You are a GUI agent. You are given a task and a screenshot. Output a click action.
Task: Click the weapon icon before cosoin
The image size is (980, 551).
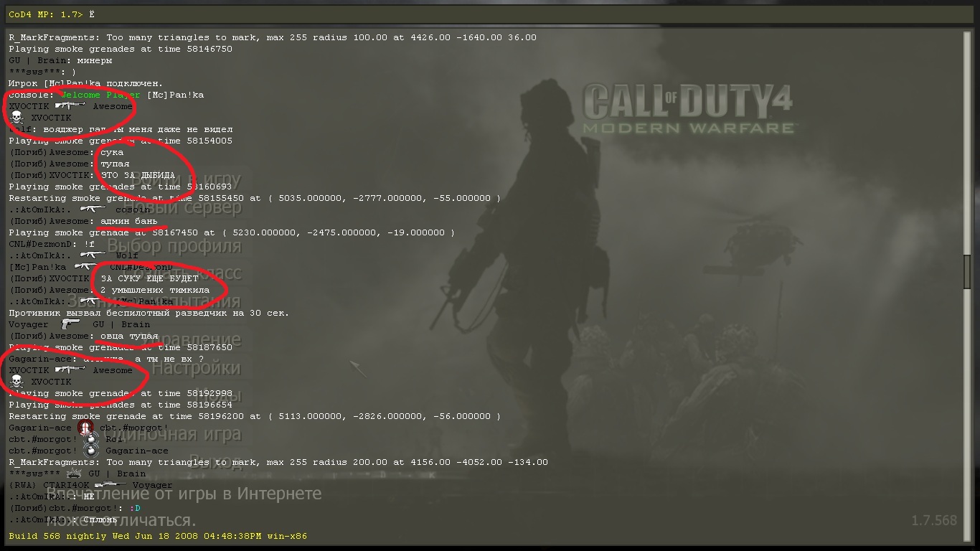point(94,209)
